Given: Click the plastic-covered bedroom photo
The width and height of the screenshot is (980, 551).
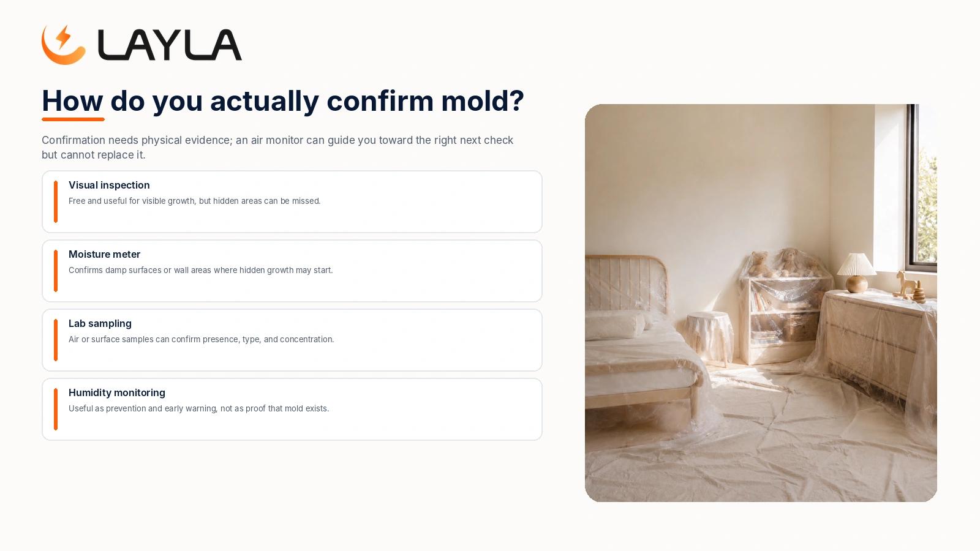Looking at the screenshot, I should pos(761,303).
